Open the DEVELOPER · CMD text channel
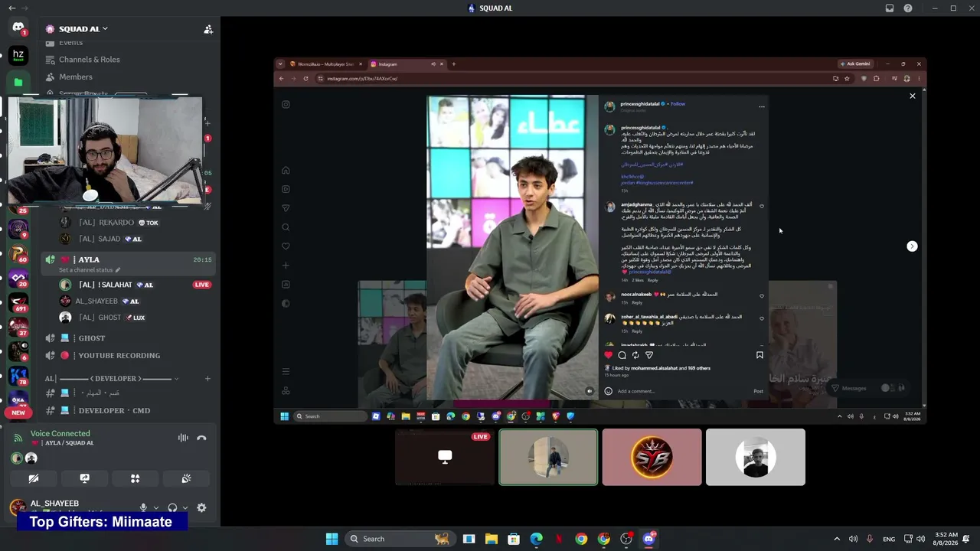This screenshot has width=980, height=551. coord(114,411)
